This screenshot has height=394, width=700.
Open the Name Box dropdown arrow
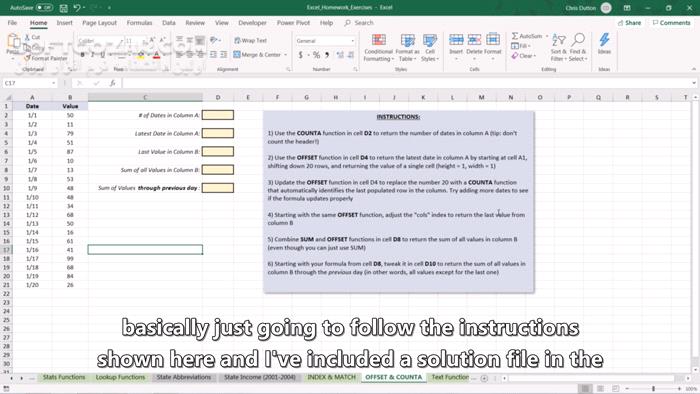tap(53, 83)
